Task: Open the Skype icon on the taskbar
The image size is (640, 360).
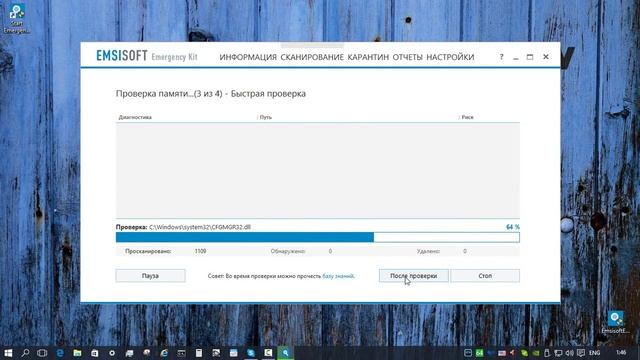Action: pyautogui.click(x=251, y=353)
